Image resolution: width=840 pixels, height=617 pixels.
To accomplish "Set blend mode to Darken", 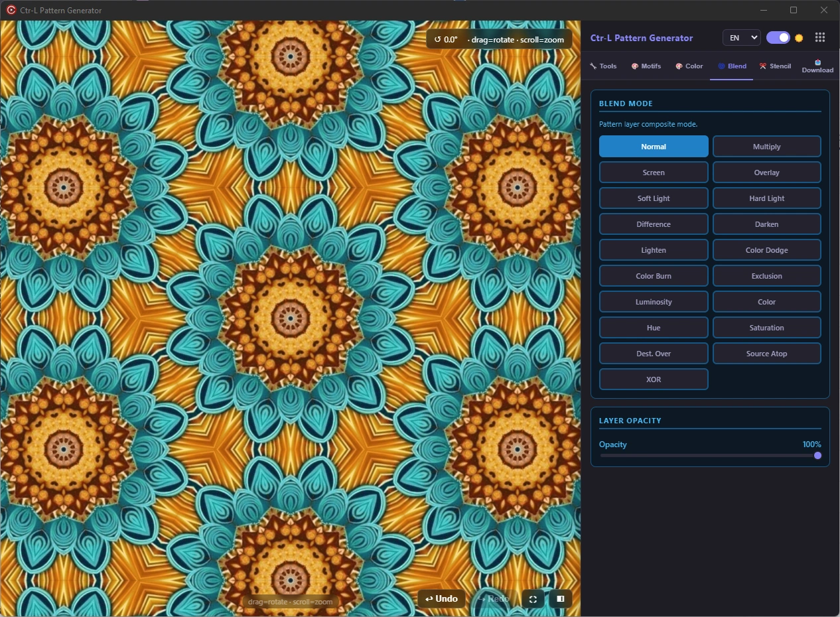I will point(767,224).
